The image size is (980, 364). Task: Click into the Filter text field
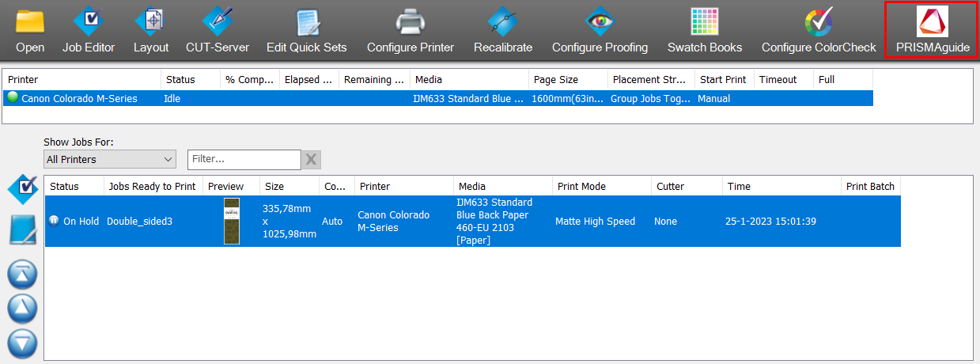244,160
